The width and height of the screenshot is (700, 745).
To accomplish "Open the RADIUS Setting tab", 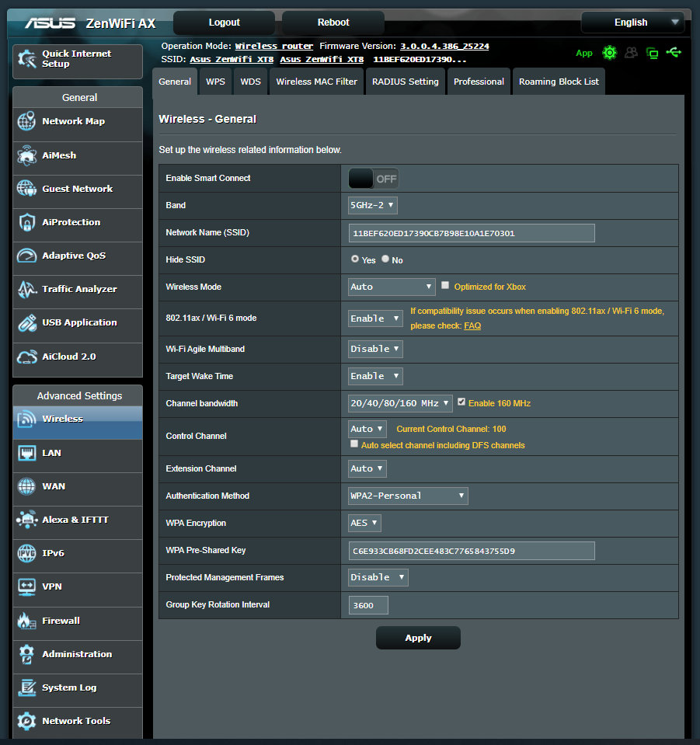I will 406,82.
